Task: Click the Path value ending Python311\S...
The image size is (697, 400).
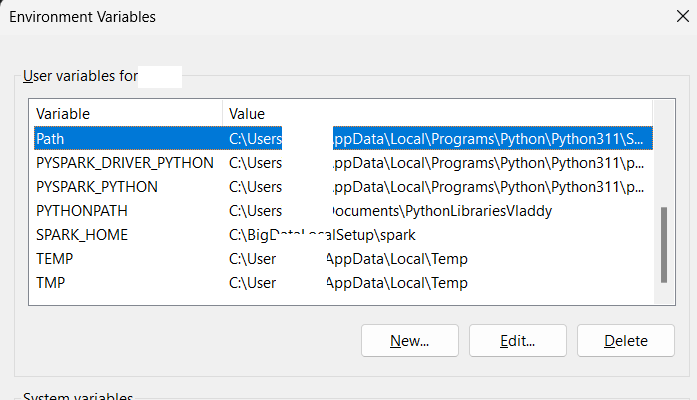Action: click(436, 139)
